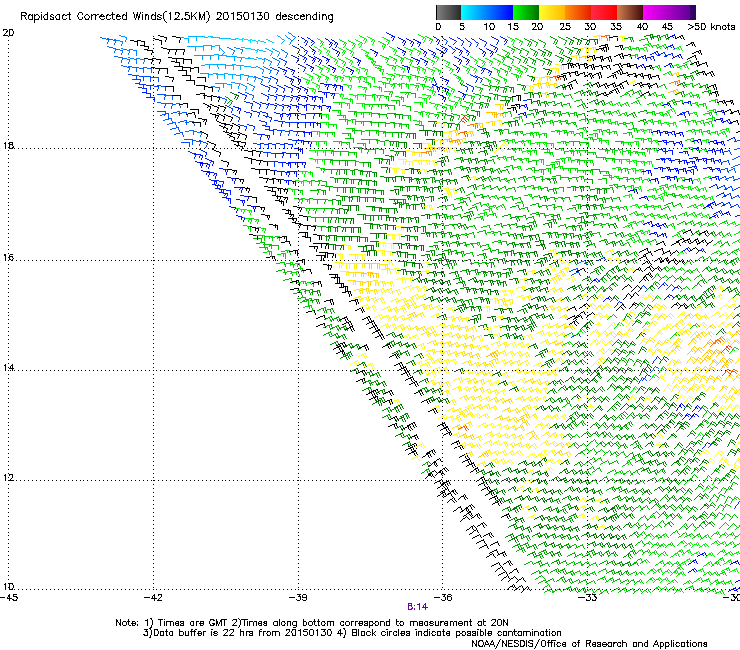
Task: Click the cyan-blue 5-15 knots legend swatch
Action: 487,12
